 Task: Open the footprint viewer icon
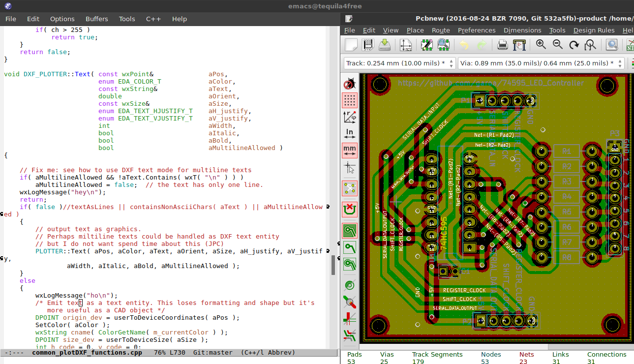pyautogui.click(x=444, y=45)
